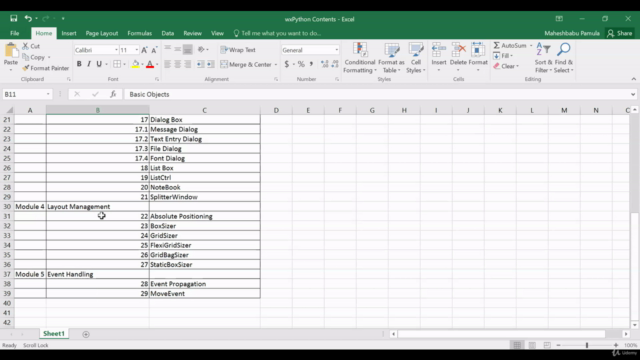Open the font size dropdown showing 11

click(x=136, y=50)
